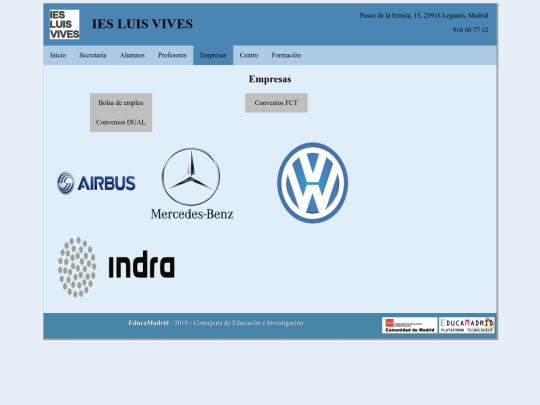Go to the Inicio menu item
Image resolution: width=540 pixels, height=405 pixels.
[58, 55]
